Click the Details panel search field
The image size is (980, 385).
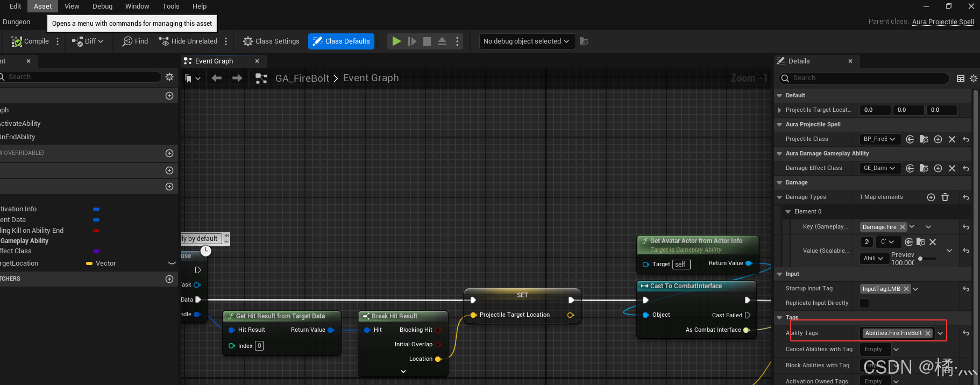click(864, 79)
